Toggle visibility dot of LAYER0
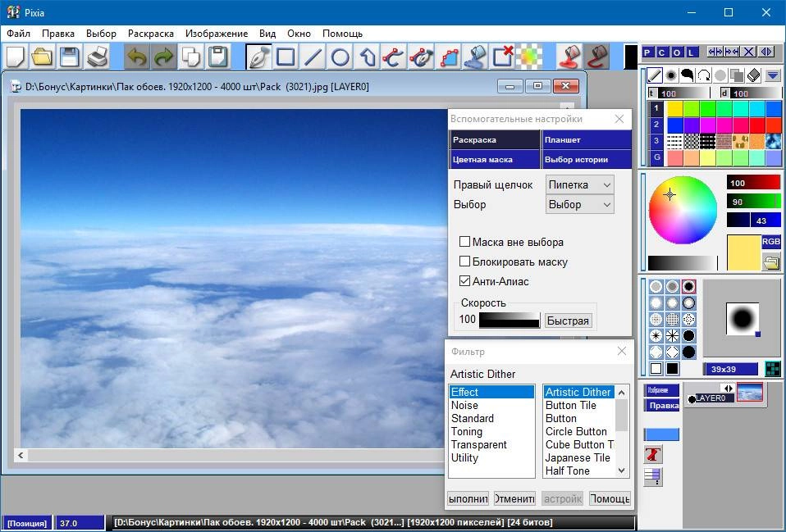This screenshot has height=532, width=786. click(x=692, y=399)
